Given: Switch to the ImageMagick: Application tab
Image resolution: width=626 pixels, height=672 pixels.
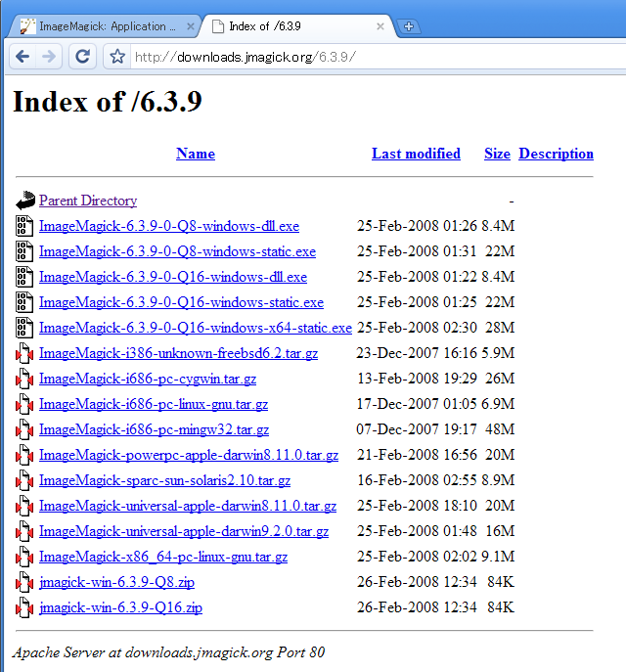Looking at the screenshot, I should [104, 26].
